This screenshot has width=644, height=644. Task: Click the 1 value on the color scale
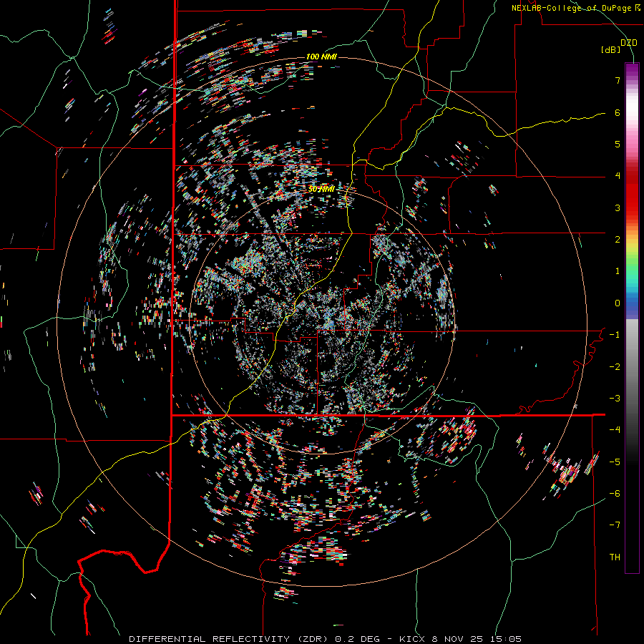[x=618, y=270]
